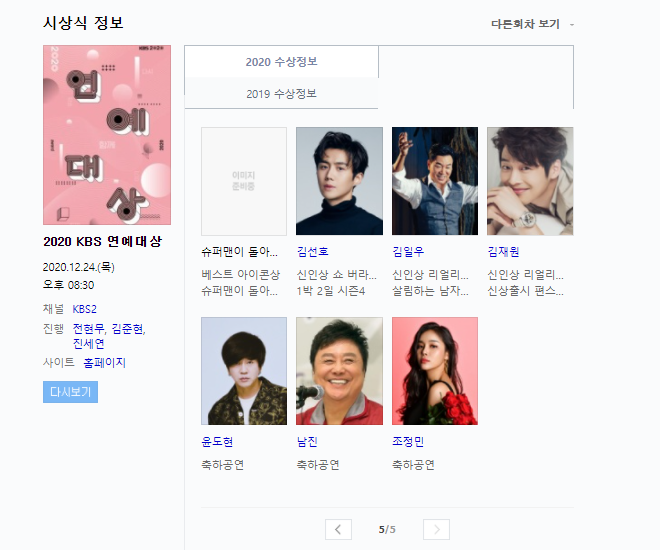
Task: Open the 2020 KBS 연예대상 poster image
Action: click(x=107, y=135)
